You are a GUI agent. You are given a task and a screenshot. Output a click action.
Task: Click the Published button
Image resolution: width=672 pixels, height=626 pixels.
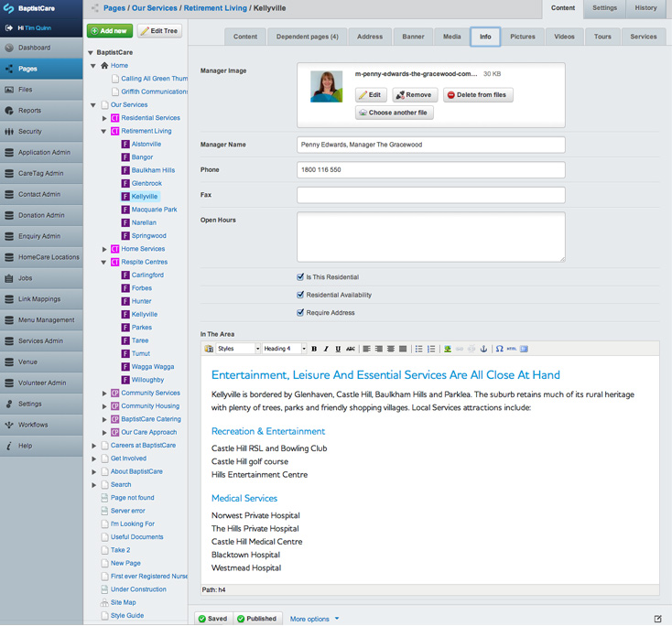257,619
